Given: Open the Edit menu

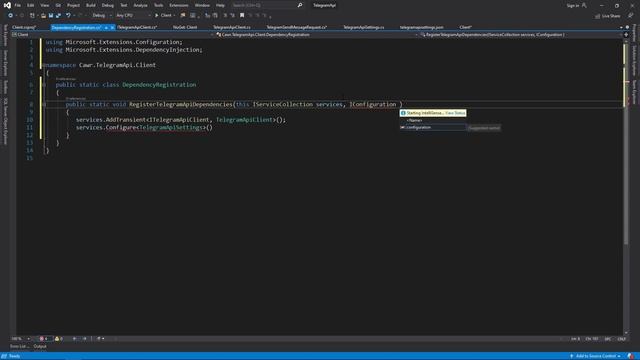Looking at the screenshot, I should (31, 5).
